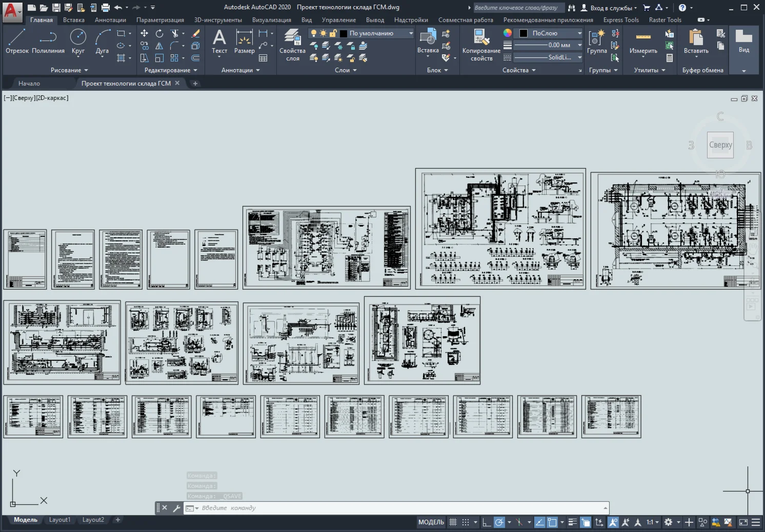Open Свойства слоя layer properties
Viewport: 765px width, 532px height.
292,45
